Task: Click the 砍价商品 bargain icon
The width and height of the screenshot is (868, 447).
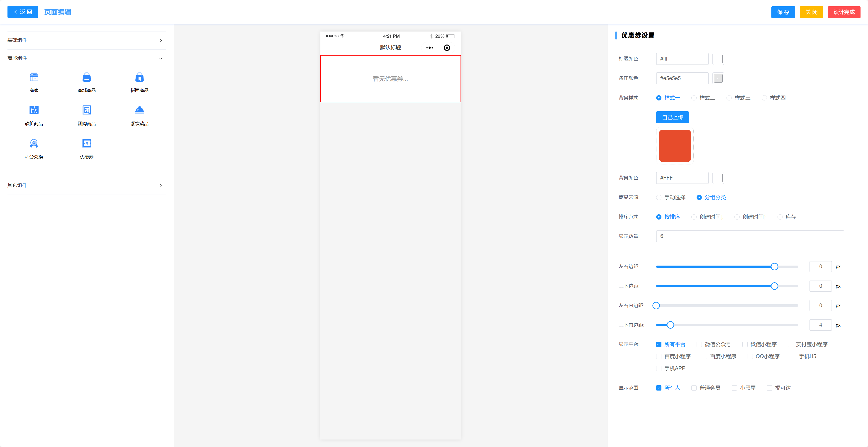Action: coord(34,110)
